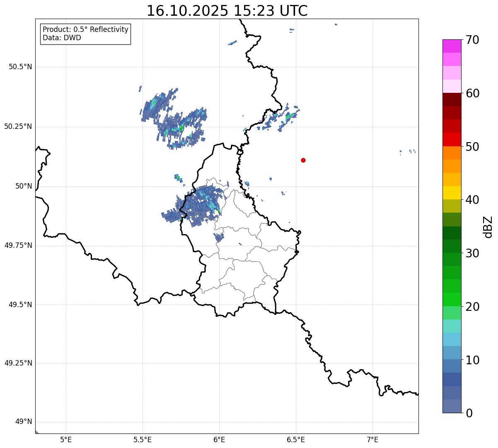Click the dark maroon colorbar segment below 60
This screenshot has width=498, height=448.
coord(452,99)
